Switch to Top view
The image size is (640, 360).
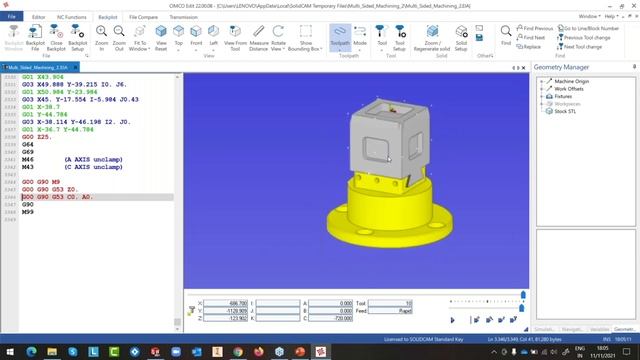(x=178, y=37)
